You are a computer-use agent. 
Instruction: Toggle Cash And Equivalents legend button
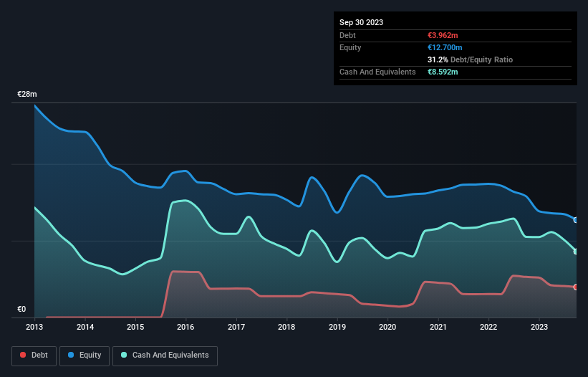pos(165,355)
